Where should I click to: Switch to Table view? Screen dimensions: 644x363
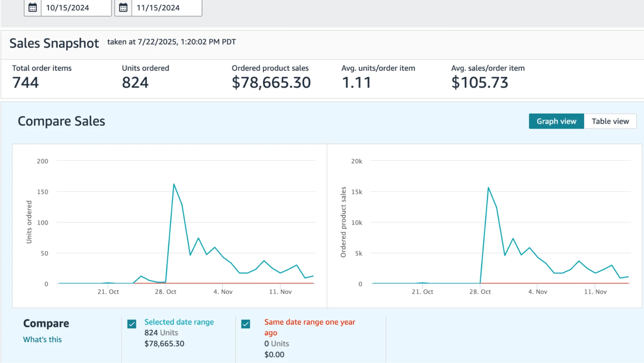pos(610,121)
